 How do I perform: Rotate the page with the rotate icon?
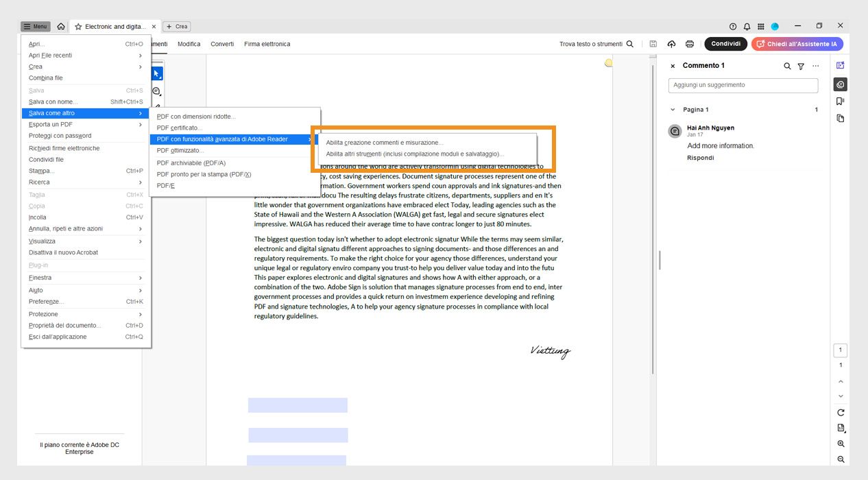point(841,412)
